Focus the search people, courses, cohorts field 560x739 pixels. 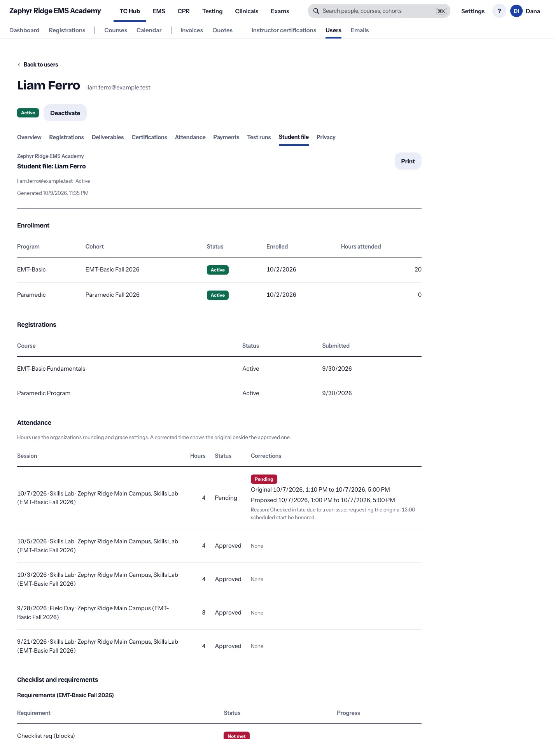tap(379, 11)
